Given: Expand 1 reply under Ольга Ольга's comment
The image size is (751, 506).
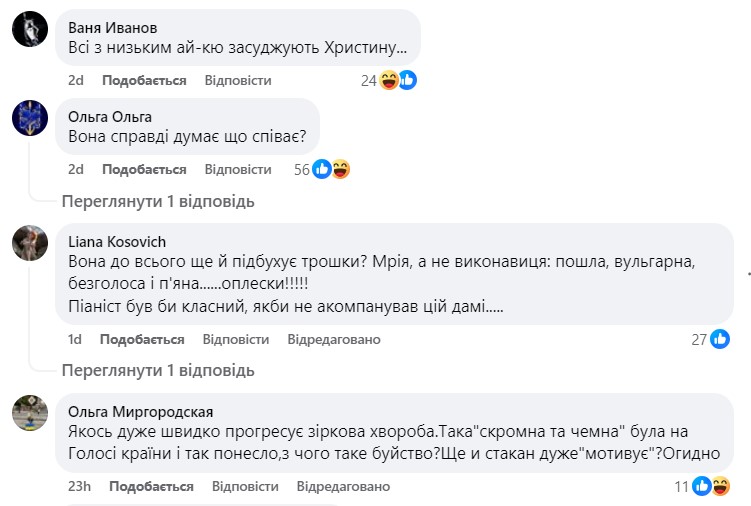Looking at the screenshot, I should click(158, 201).
